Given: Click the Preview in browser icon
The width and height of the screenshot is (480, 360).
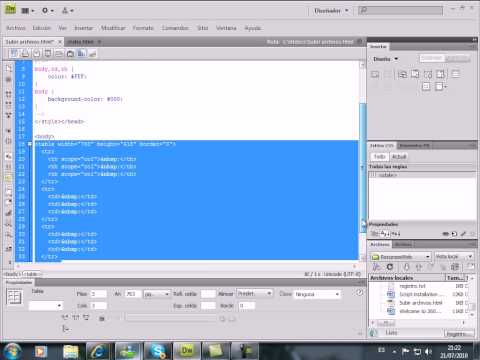Looking at the screenshot, I should 70,53.
